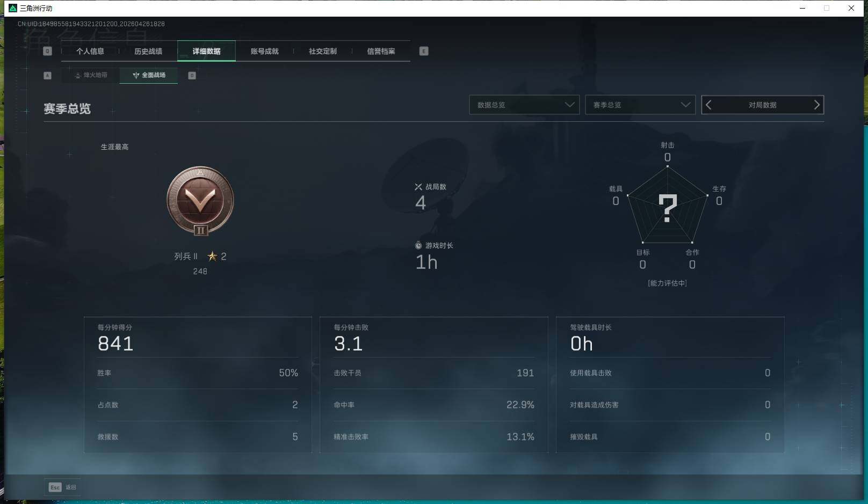Click the 载具 radar axis label
Viewport: 868px width, 504px height.
[x=616, y=189]
